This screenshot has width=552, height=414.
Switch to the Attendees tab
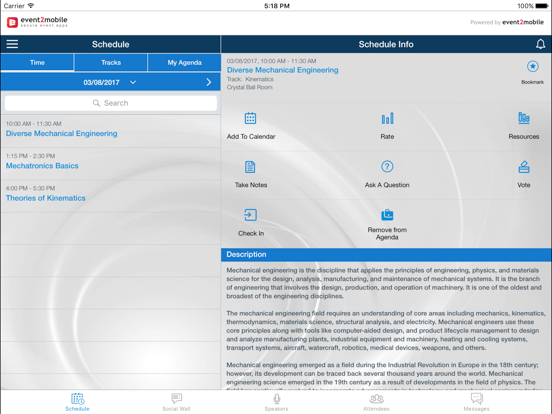click(x=376, y=402)
